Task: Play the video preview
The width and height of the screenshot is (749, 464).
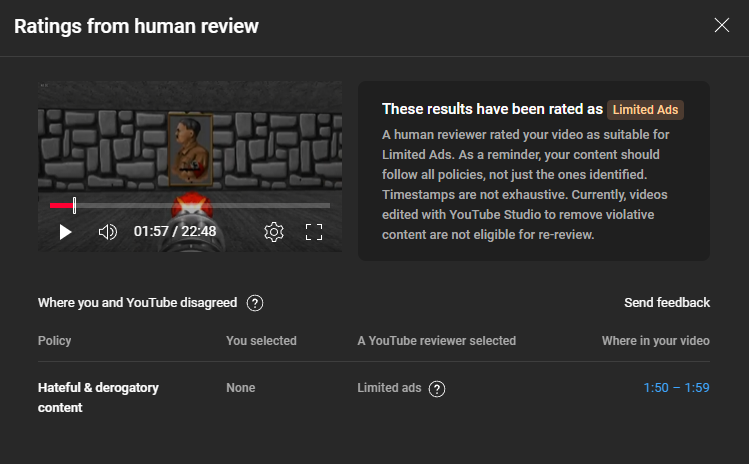Action: tap(65, 232)
